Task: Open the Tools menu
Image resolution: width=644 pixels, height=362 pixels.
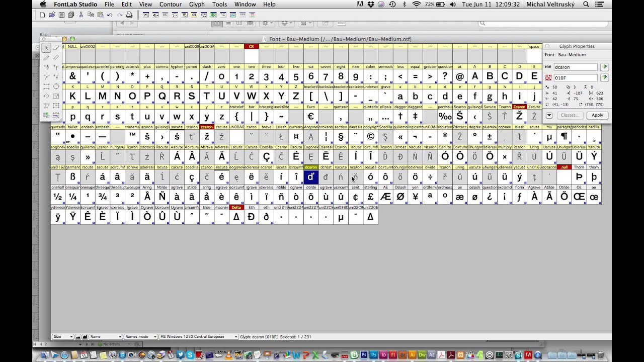Action: pyautogui.click(x=219, y=4)
